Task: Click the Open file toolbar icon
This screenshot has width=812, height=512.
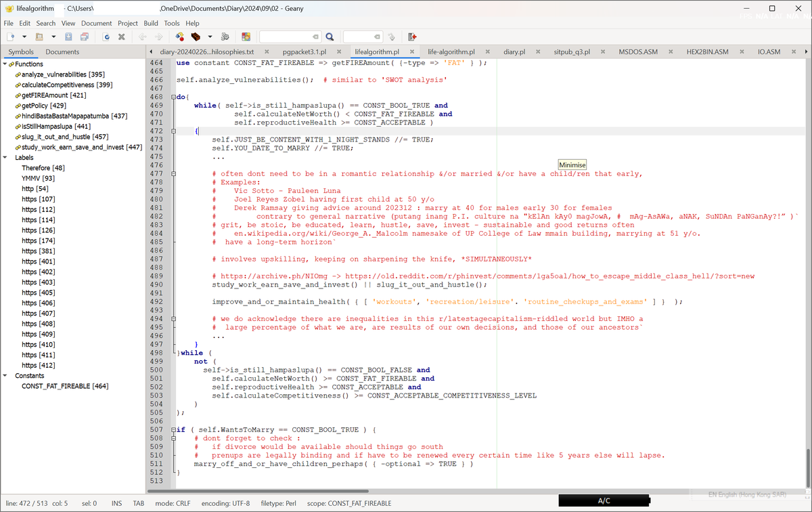Action: 40,37
